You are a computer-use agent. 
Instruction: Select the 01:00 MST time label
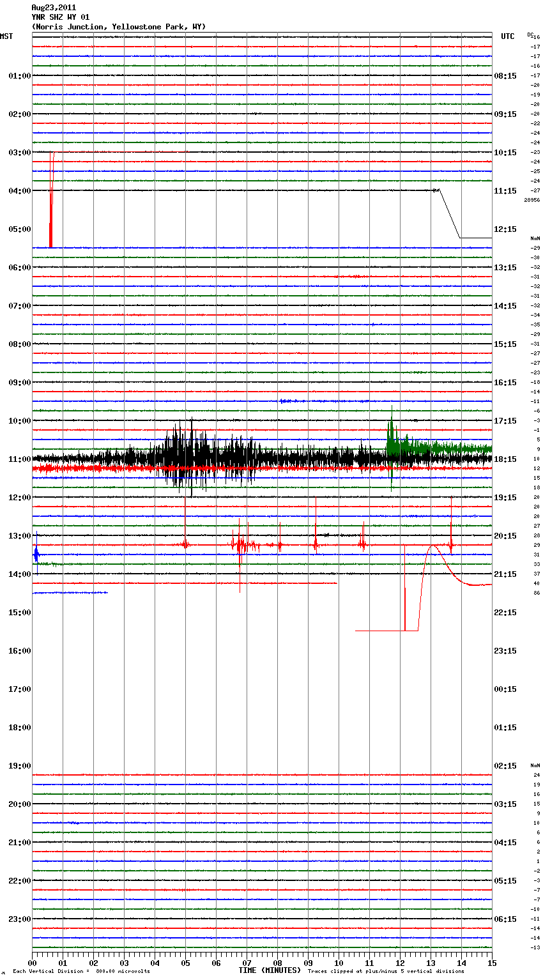click(20, 76)
